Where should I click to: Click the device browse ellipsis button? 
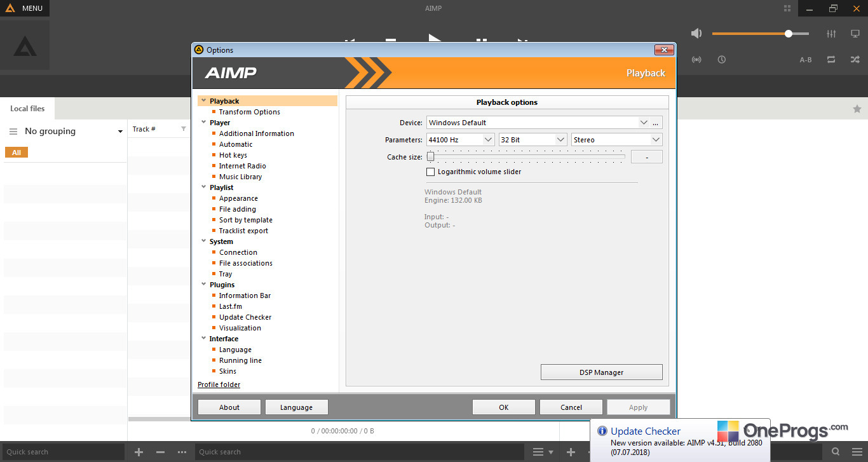tap(656, 123)
